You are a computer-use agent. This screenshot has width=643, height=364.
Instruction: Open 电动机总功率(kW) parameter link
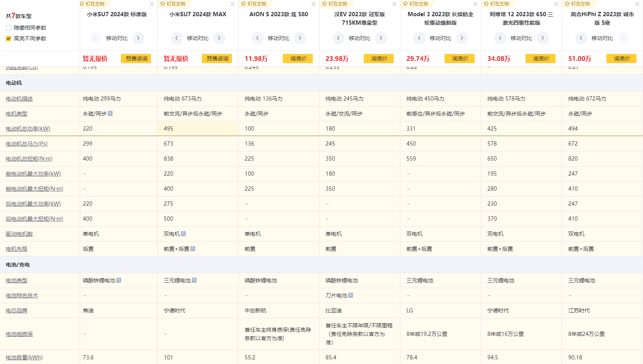tap(28, 129)
